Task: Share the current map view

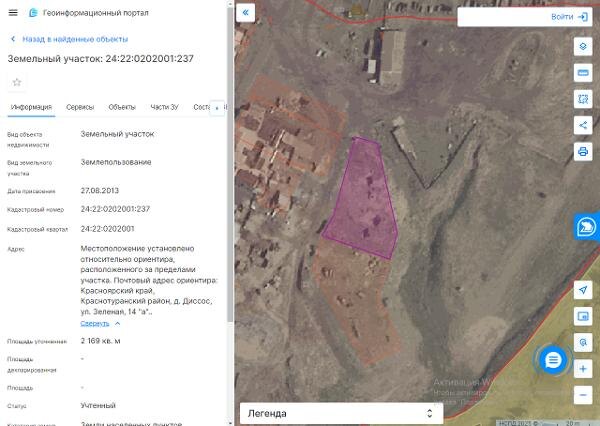Action: (x=583, y=125)
